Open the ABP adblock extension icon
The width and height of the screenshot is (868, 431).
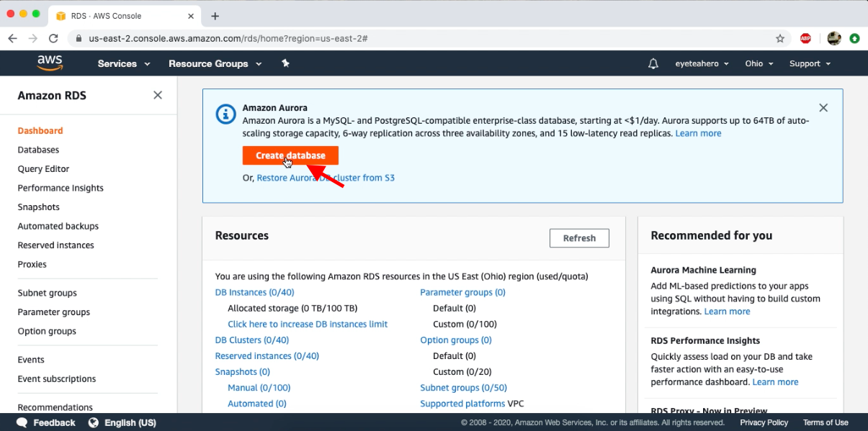click(805, 38)
